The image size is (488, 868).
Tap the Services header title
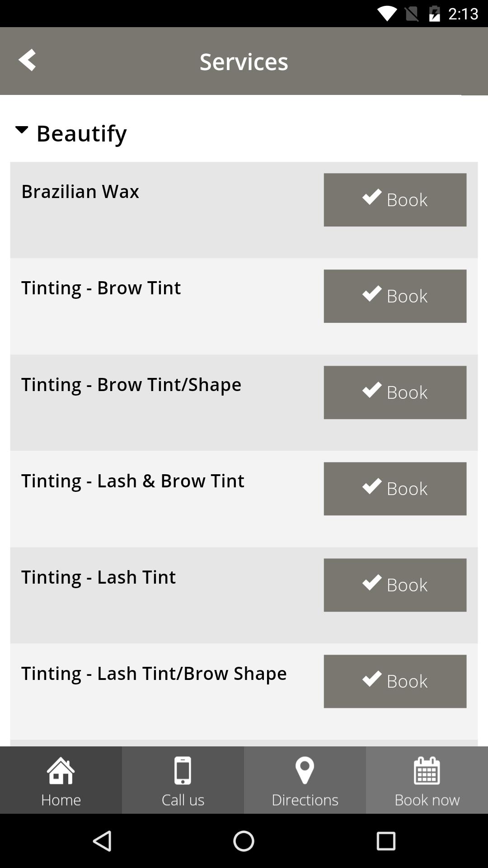[244, 61]
